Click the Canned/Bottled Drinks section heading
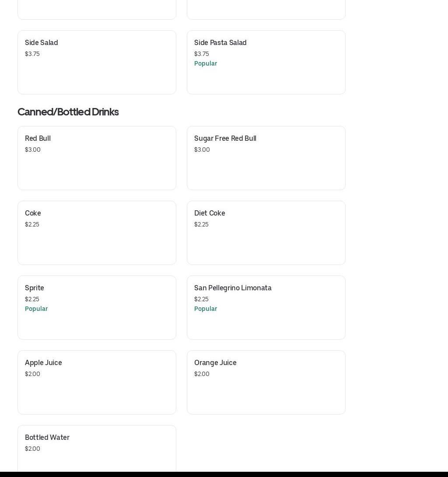This screenshot has height=477, width=448. [x=68, y=112]
